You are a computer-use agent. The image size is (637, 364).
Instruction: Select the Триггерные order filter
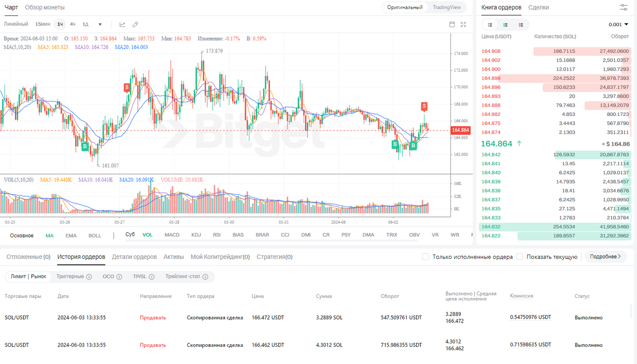point(70,277)
